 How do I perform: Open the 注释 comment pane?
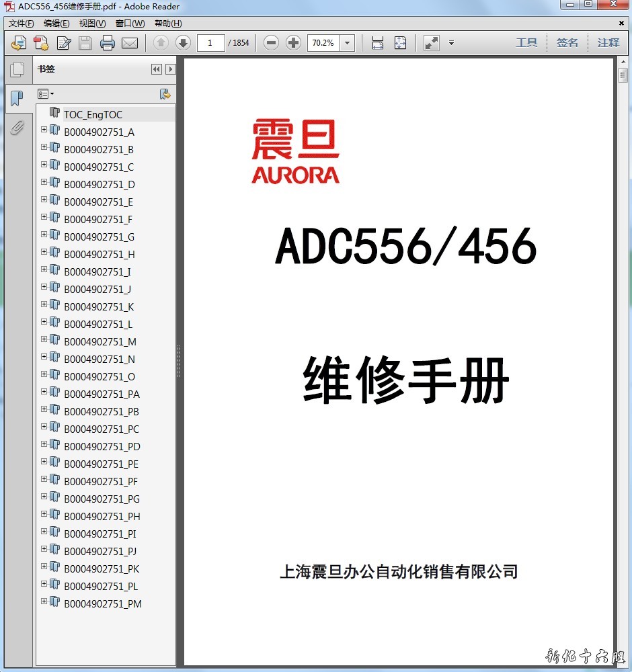tap(608, 43)
